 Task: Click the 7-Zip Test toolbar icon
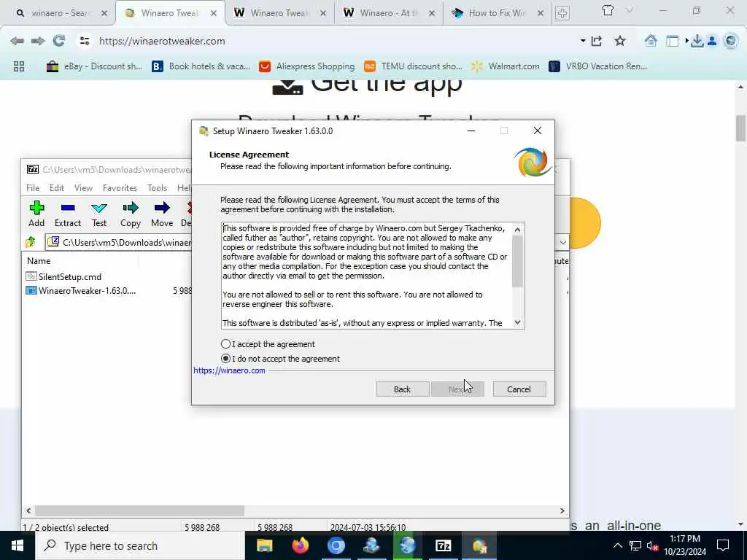(99, 214)
